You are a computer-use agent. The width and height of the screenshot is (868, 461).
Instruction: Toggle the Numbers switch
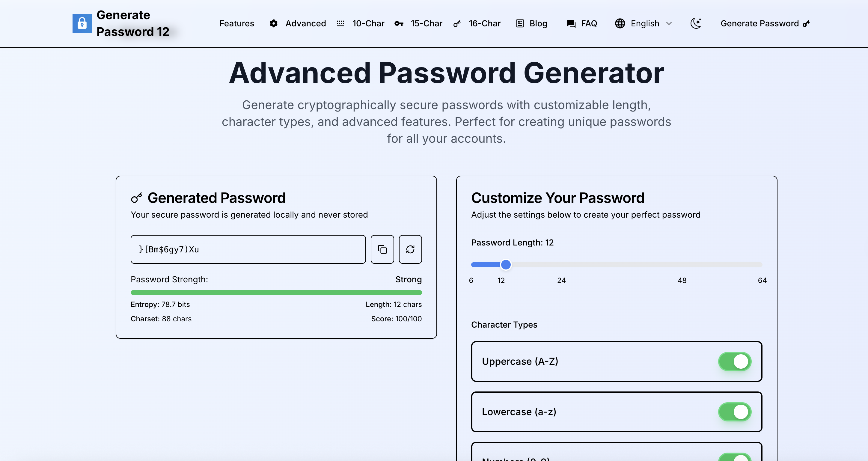pyautogui.click(x=735, y=457)
